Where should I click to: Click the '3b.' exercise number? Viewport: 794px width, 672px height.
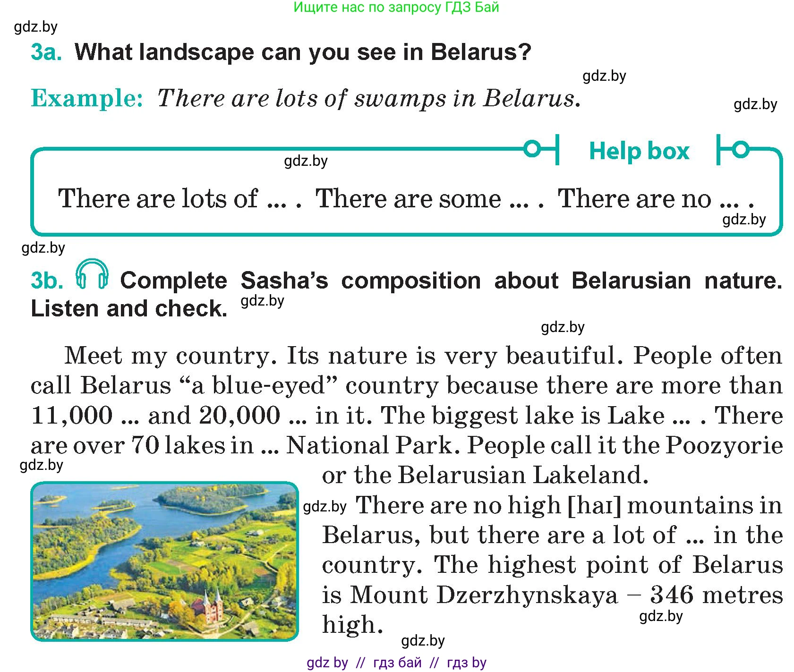click(47, 281)
